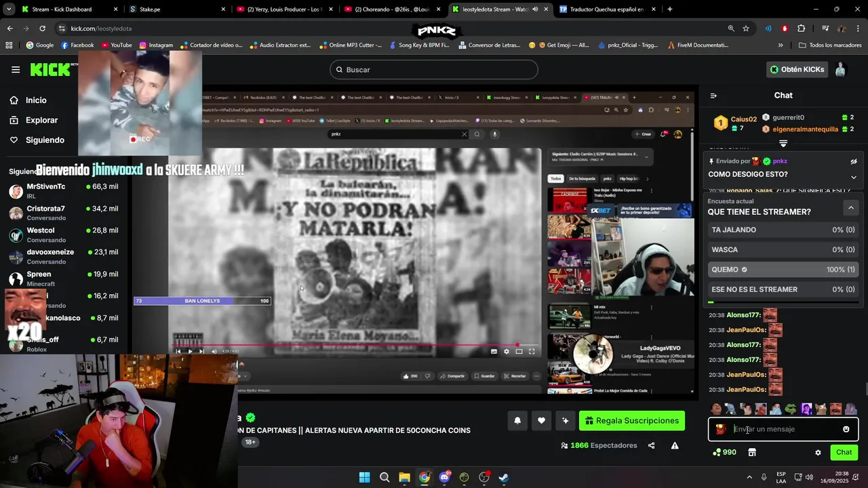The height and width of the screenshot is (488, 868).
Task: Mute the leostyledota tab audio icon
Action: tap(535, 9)
